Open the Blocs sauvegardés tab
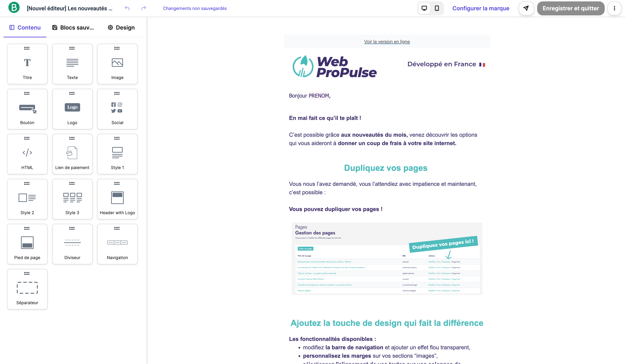 (73, 27)
